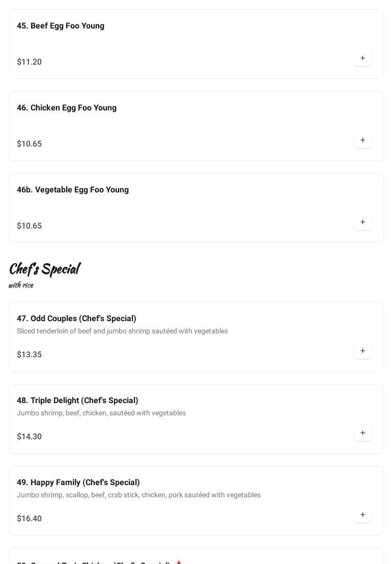The height and width of the screenshot is (564, 392).
Task: Click the 'with rice' subtitle
Action: tap(21, 285)
